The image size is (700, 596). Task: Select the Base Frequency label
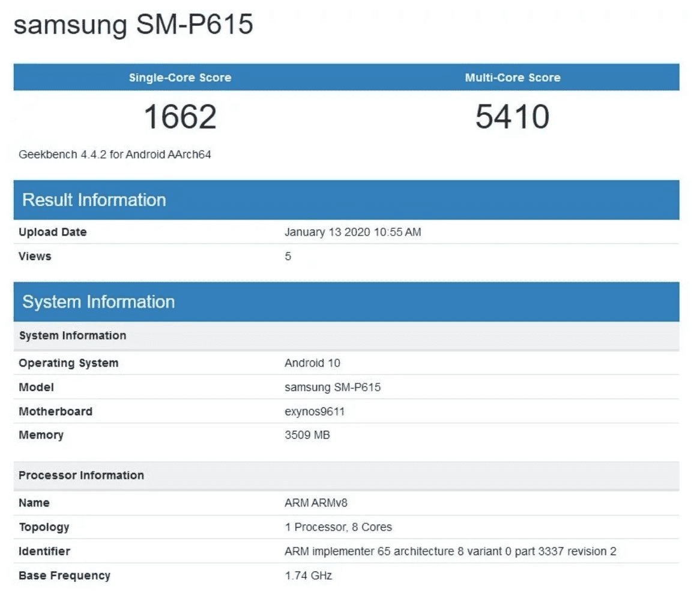click(x=64, y=576)
